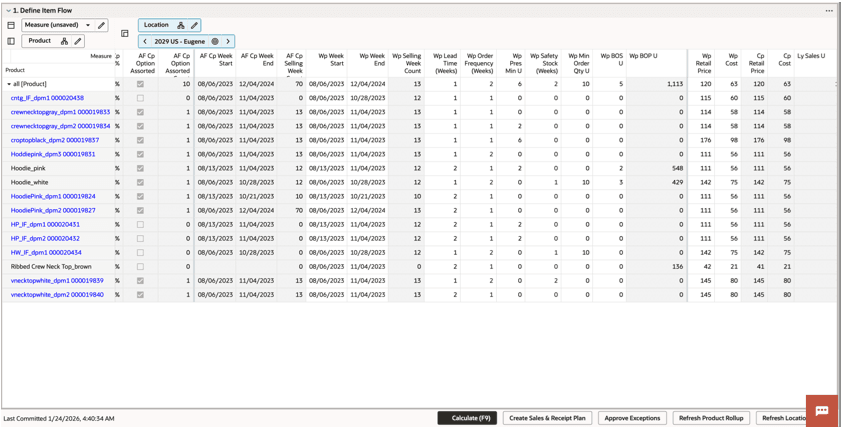Click the Last Committed timestamp in status bar
The image size is (841, 433).
pyautogui.click(x=58, y=419)
